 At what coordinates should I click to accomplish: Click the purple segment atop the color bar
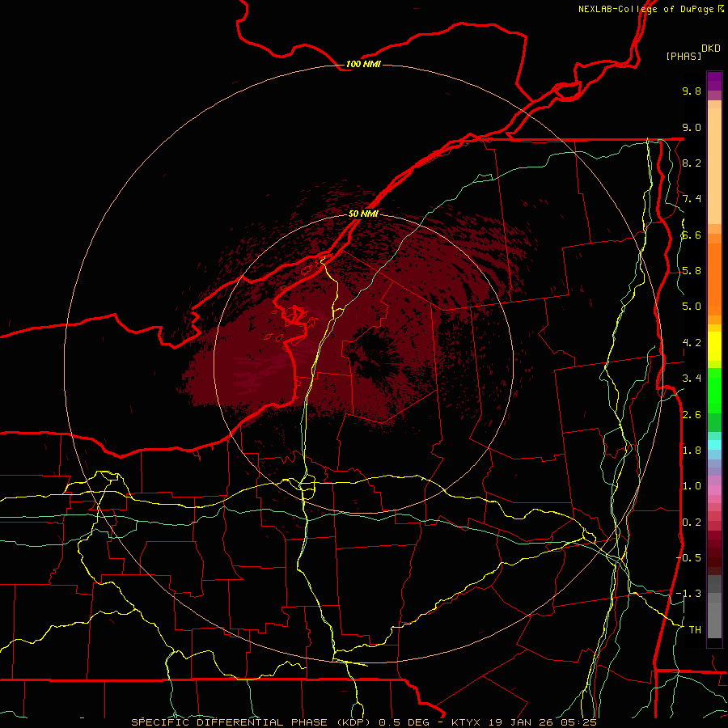tap(714, 81)
